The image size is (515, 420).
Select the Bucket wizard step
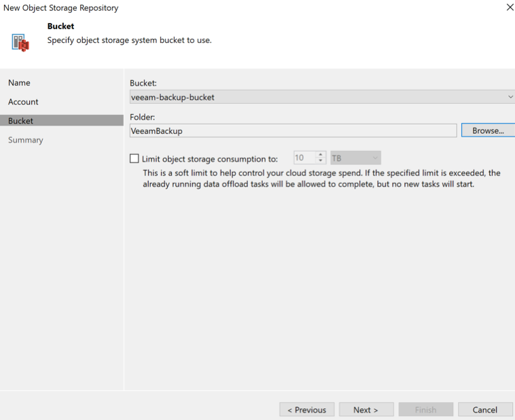pos(20,120)
